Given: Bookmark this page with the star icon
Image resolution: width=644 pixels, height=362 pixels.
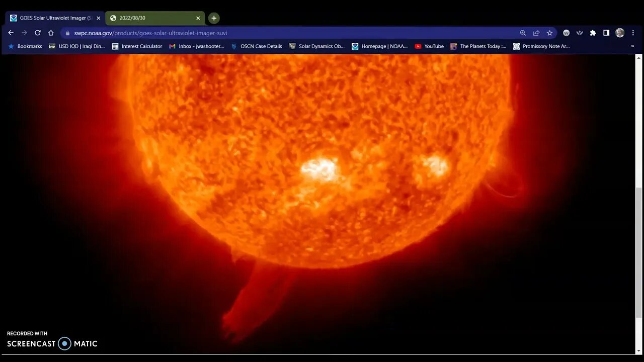Looking at the screenshot, I should pos(549,33).
